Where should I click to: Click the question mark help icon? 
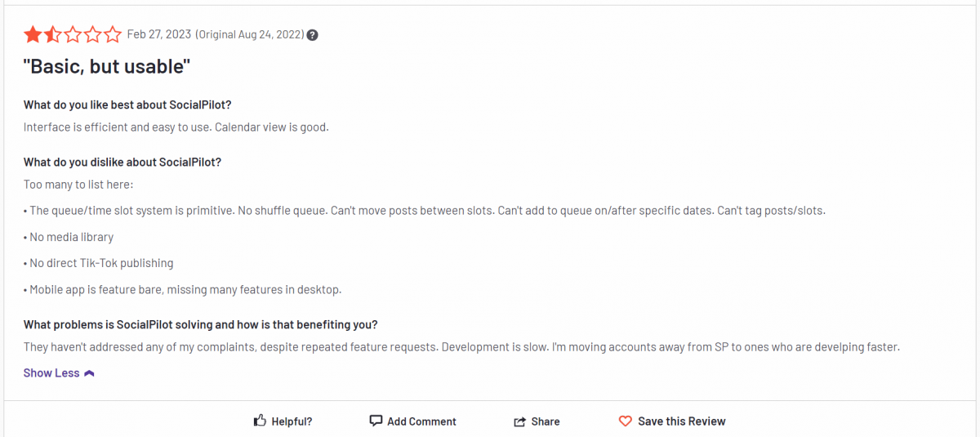312,35
